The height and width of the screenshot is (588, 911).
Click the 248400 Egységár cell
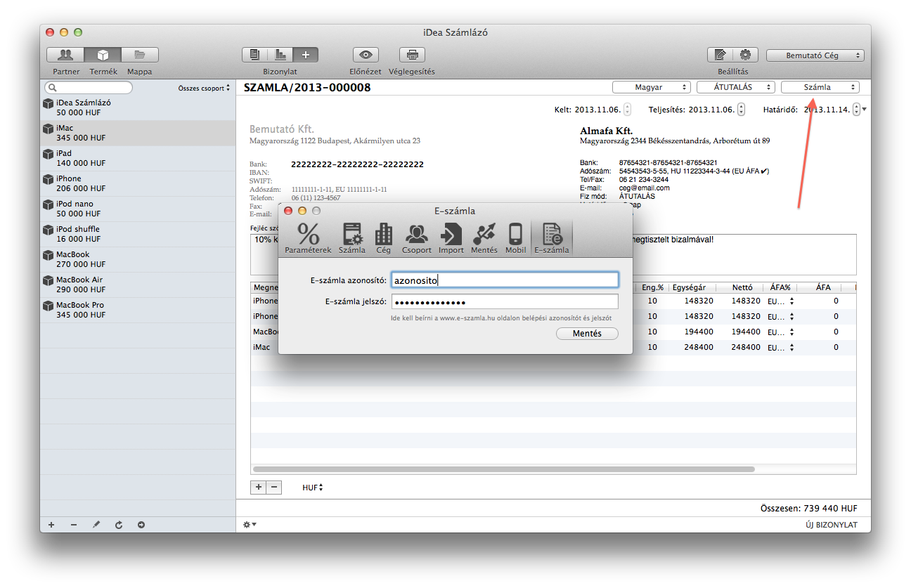[x=698, y=347]
